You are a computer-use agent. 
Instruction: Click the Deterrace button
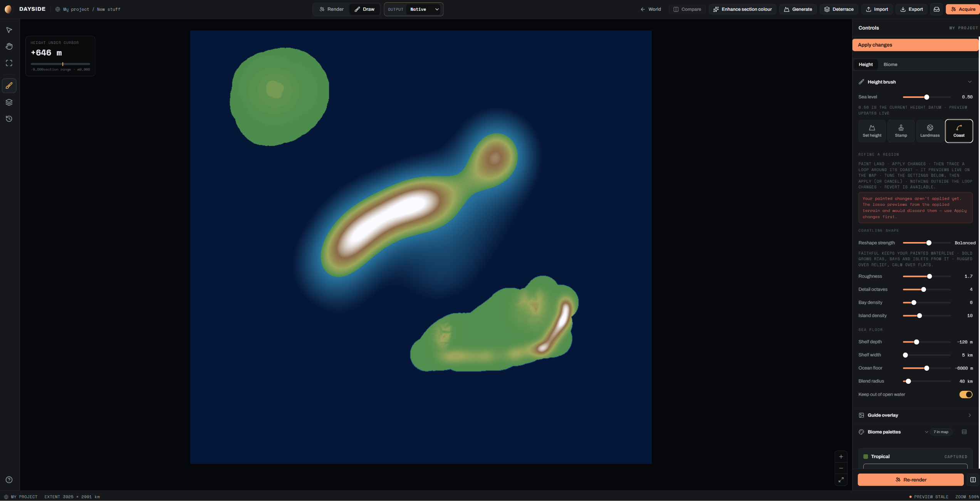click(839, 9)
